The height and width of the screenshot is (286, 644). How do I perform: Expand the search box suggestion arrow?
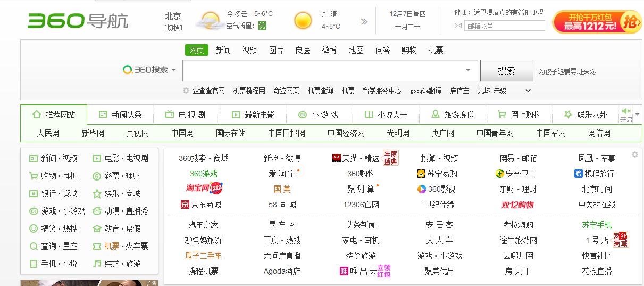tap(468, 70)
